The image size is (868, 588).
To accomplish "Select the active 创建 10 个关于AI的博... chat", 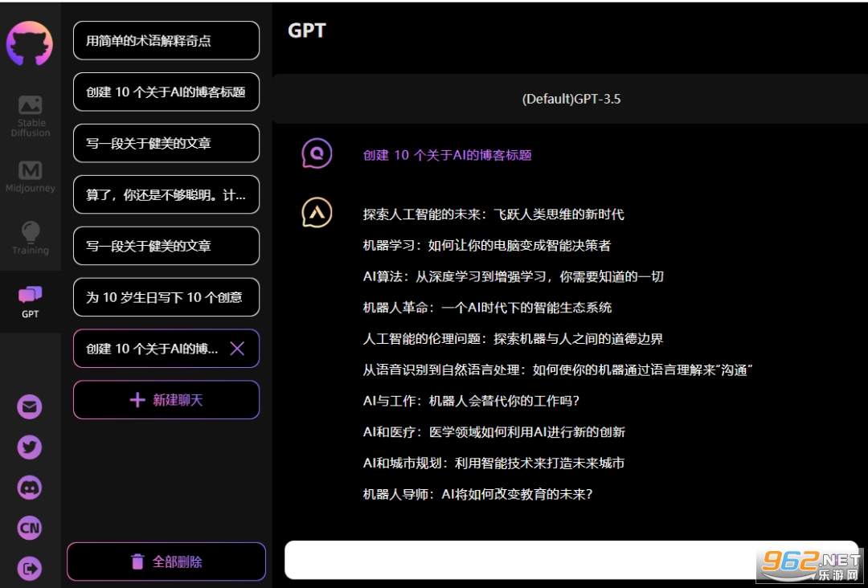I will (166, 349).
